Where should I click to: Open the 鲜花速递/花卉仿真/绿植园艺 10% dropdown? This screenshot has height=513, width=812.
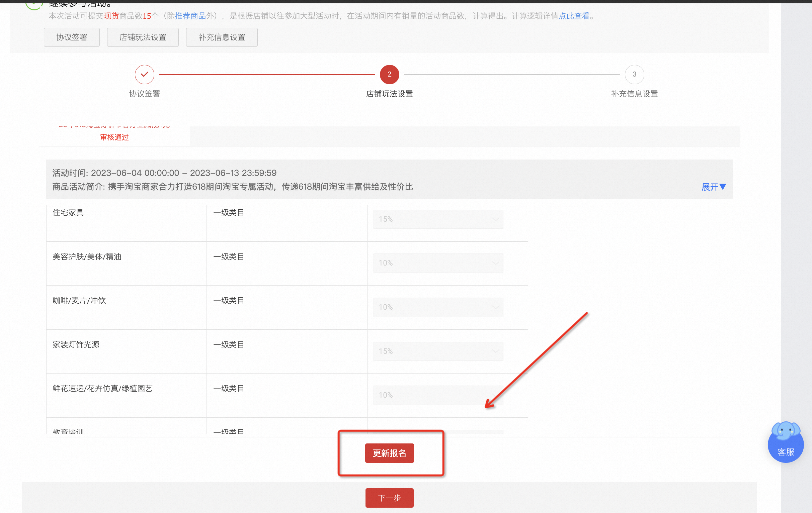tap(438, 395)
